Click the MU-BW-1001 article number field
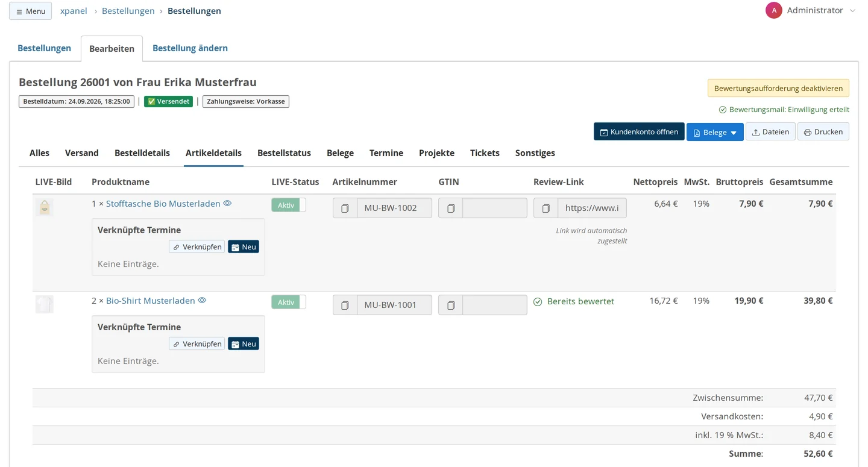 point(394,305)
